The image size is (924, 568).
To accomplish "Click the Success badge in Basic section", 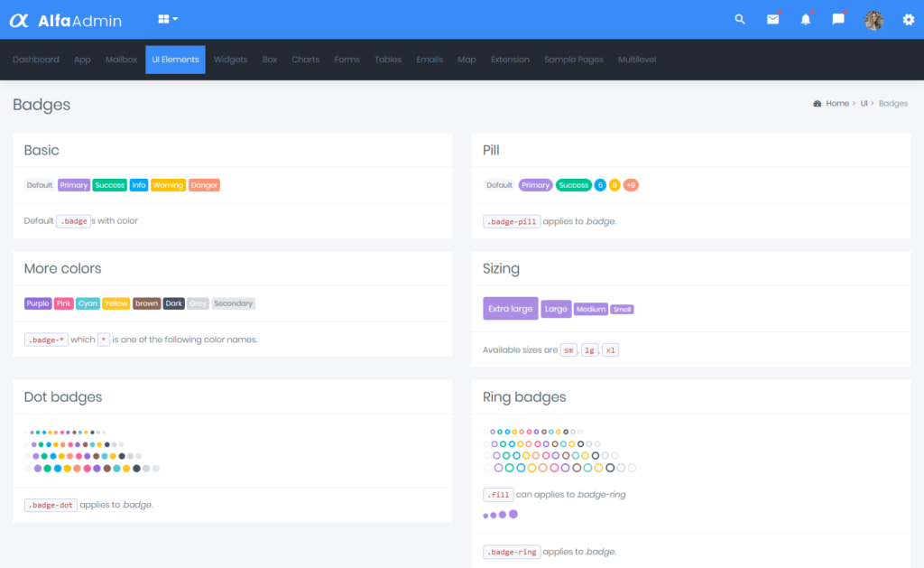I will point(109,184).
